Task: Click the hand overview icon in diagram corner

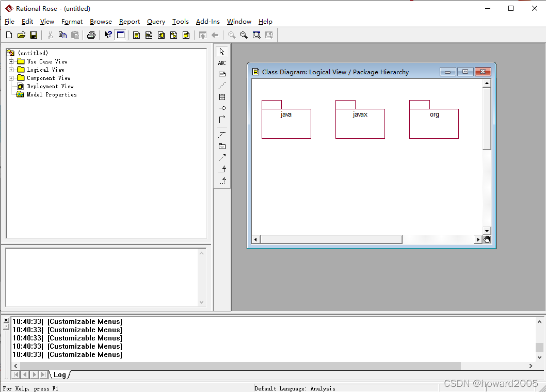Action: (487, 239)
